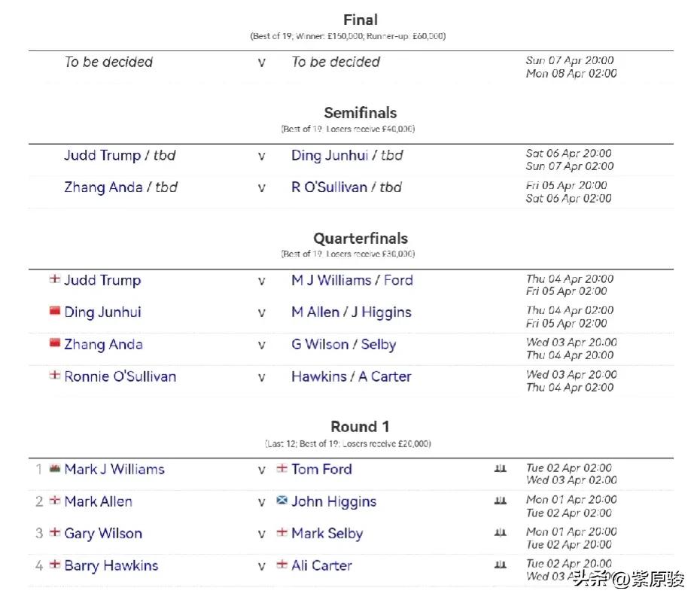Click the stats icon for Allen v Higgins

pos(500,501)
